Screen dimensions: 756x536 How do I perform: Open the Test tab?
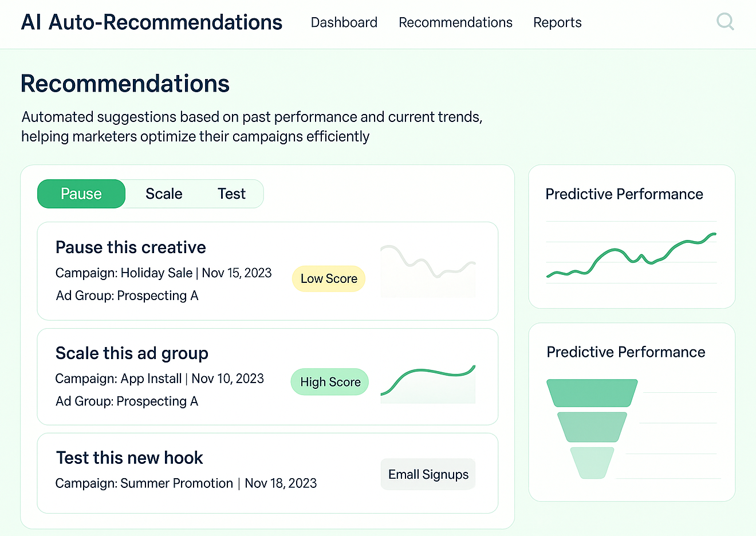pos(231,194)
